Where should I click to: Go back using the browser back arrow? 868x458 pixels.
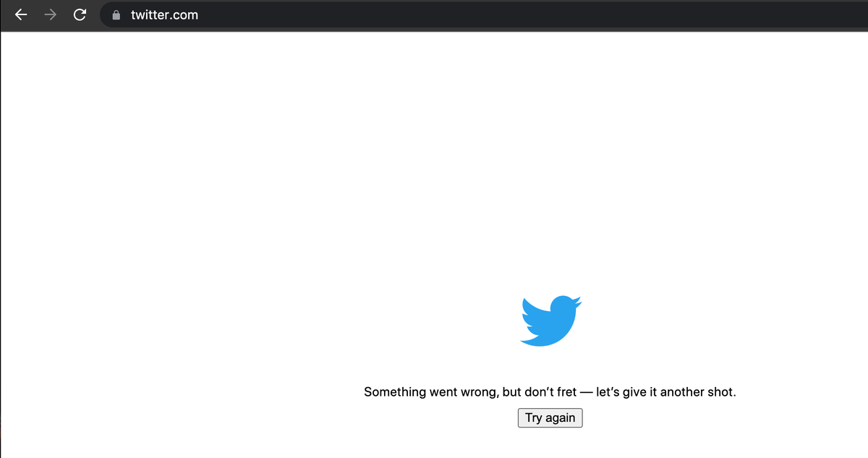[21, 14]
